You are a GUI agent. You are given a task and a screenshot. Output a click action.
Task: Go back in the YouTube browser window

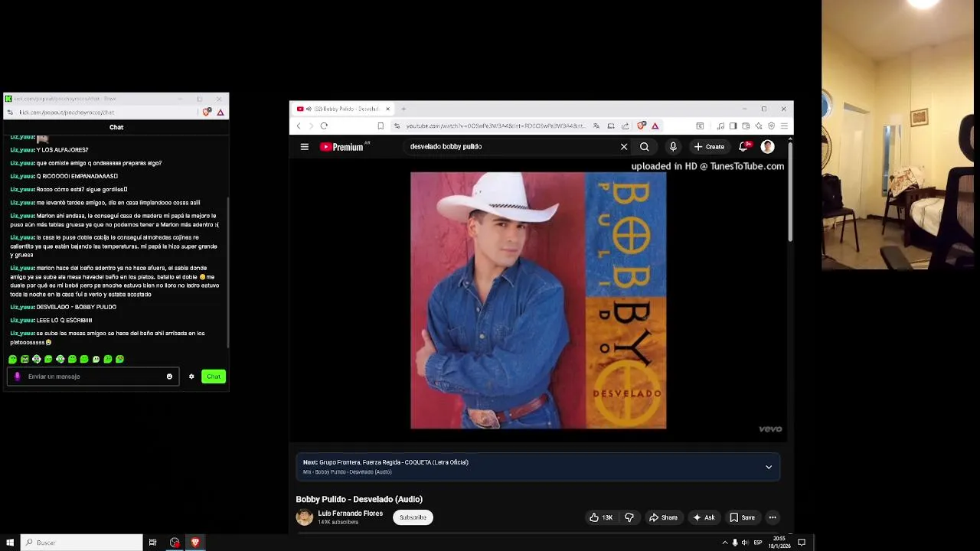[299, 126]
